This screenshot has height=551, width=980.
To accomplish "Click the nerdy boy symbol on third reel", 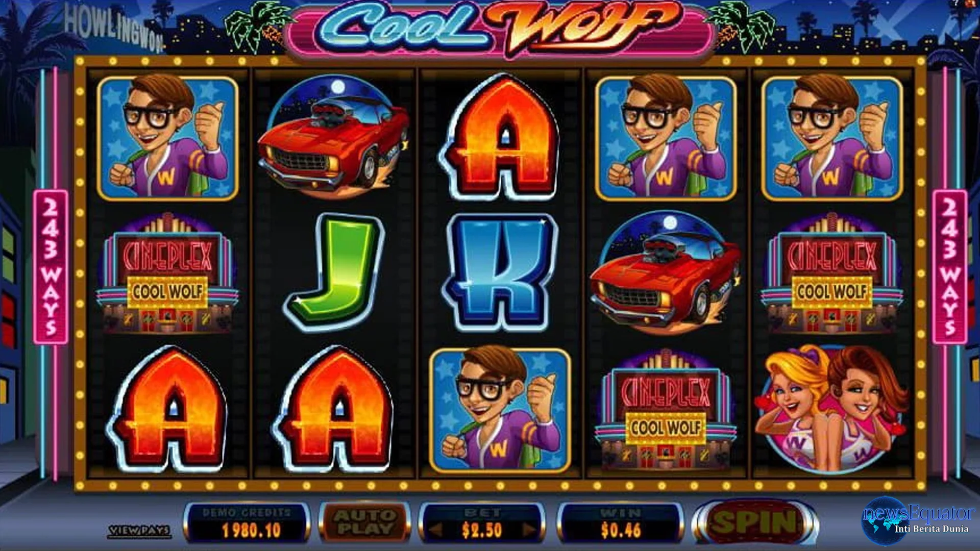I will click(500, 410).
